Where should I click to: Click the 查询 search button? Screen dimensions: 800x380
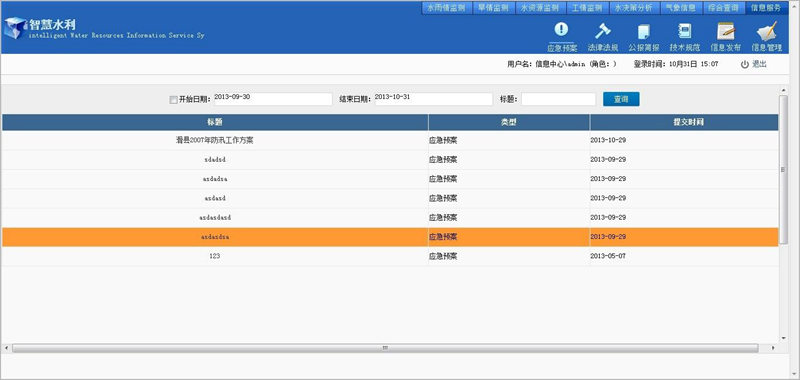621,99
